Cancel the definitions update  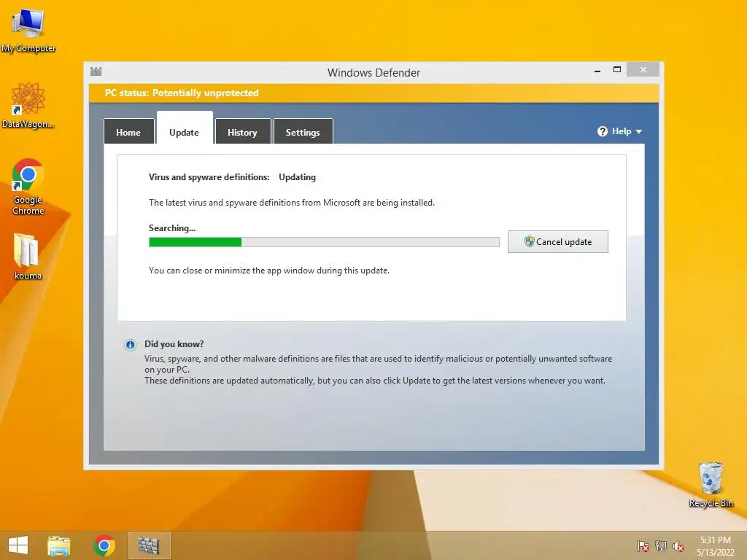point(558,242)
